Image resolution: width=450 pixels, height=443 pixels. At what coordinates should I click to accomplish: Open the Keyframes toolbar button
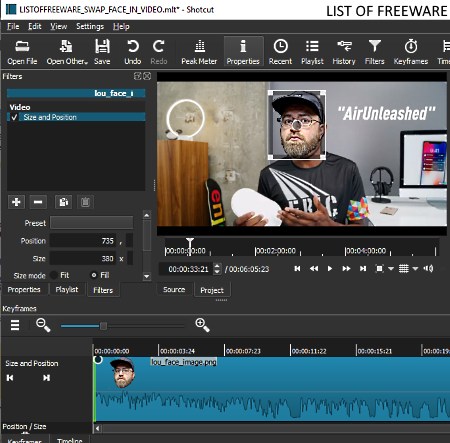coord(411,52)
